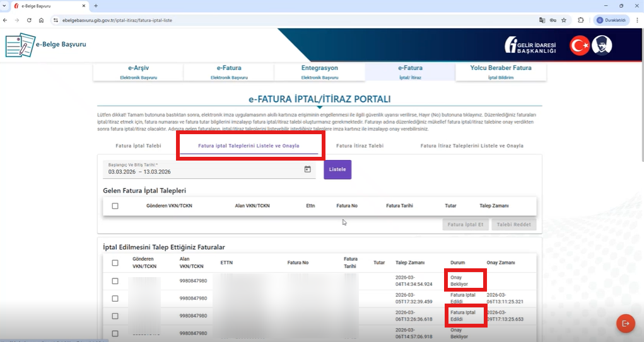Click the ETTN header in lower table
644x342 pixels.
[x=226, y=263]
